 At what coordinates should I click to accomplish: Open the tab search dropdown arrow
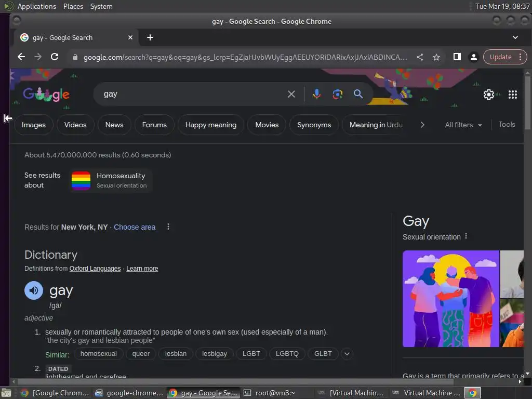click(515, 37)
